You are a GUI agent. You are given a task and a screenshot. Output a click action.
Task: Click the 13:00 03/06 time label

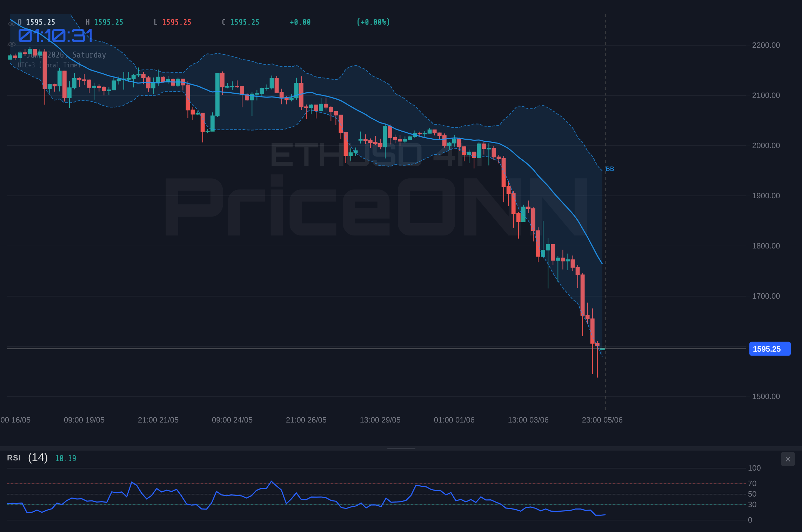click(528, 420)
